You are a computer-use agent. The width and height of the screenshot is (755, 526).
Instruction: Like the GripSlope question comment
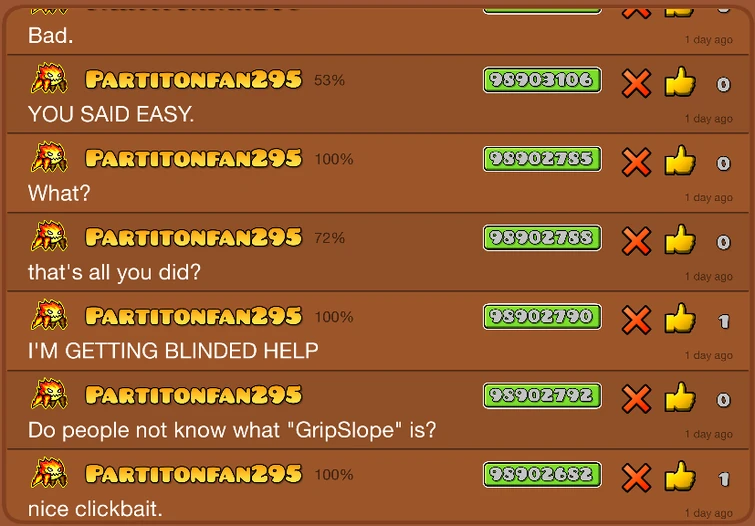click(x=680, y=397)
